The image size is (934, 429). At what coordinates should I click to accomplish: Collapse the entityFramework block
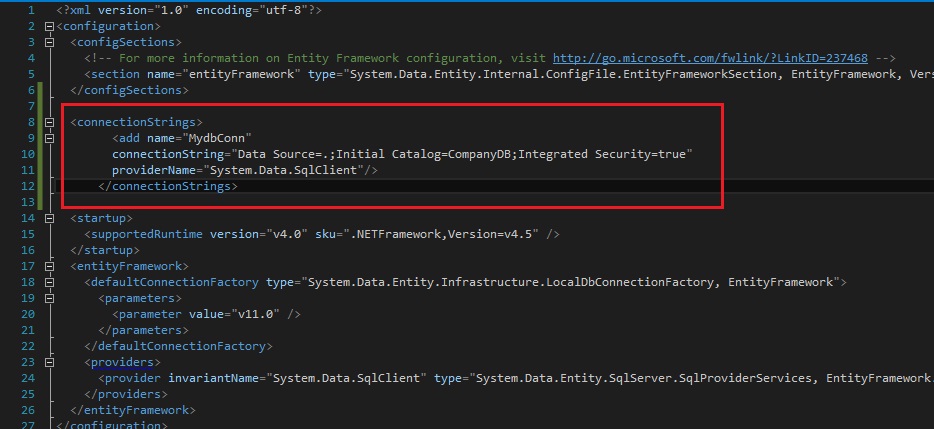point(49,266)
